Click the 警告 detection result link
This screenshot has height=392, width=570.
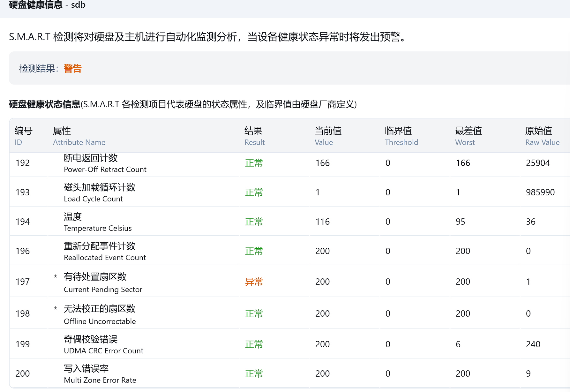(x=72, y=68)
